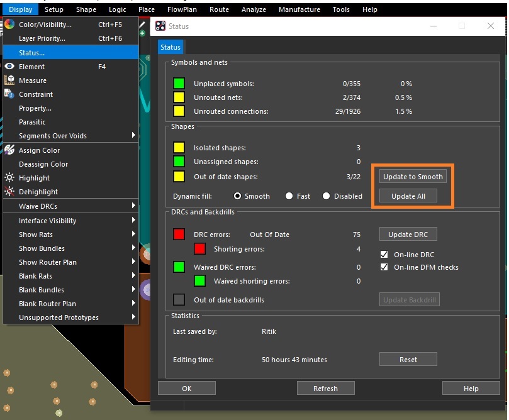Image resolution: width=509 pixels, height=420 pixels.
Task: Disable the On-line DRC checkbox
Action: point(384,255)
